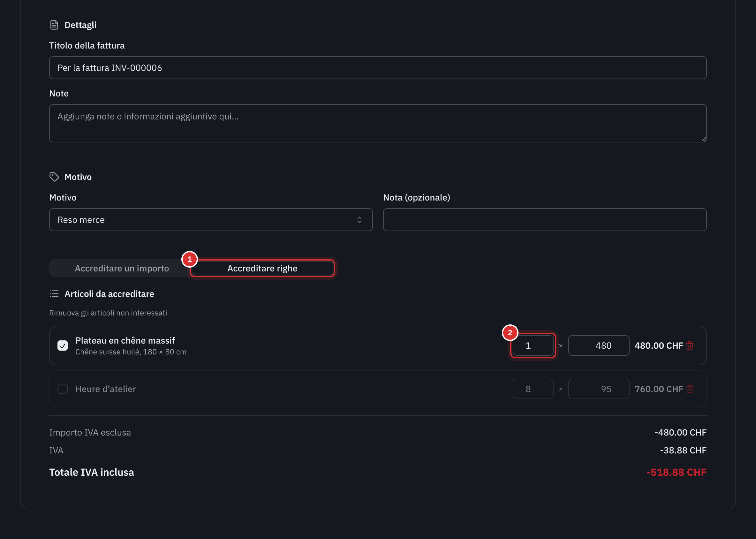Click the Note textarea resize handle
This screenshot has width=756, height=539.
[x=703, y=139]
